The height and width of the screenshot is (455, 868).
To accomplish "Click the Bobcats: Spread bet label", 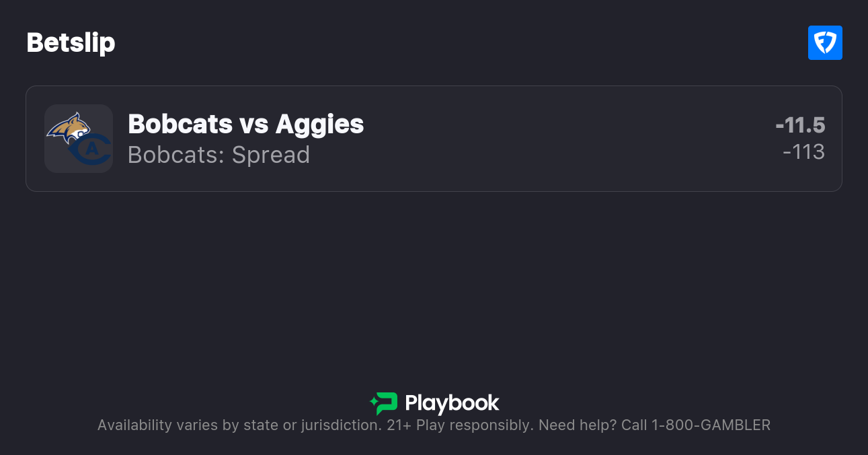I will (x=219, y=155).
